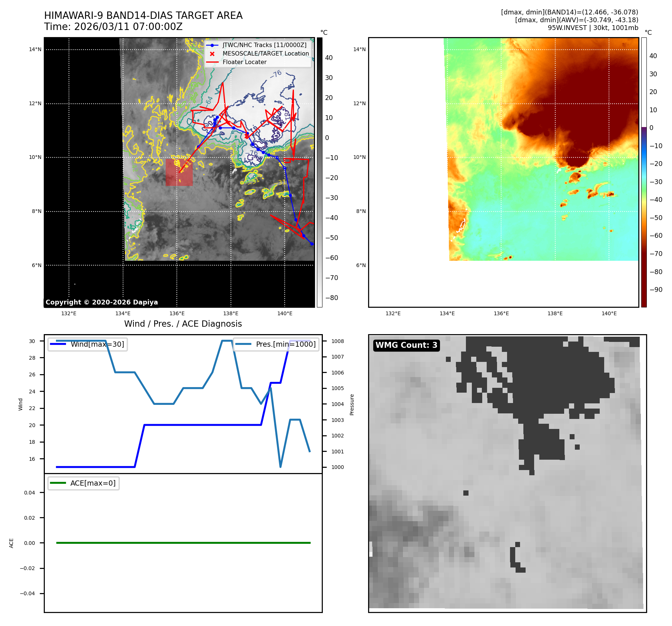Click the last blue track point at the southeast end
The image size is (672, 626).
click(312, 244)
